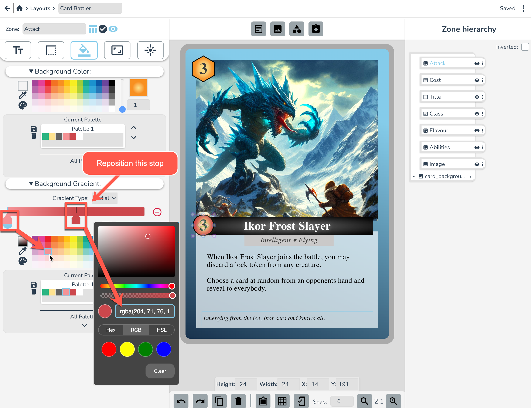
Task: Switch color format to HSL
Action: click(161, 330)
